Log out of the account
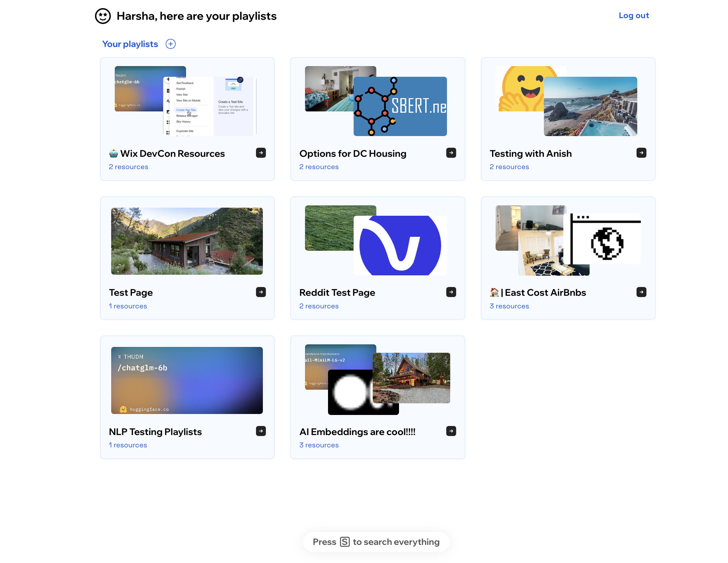728x563 pixels. pos(633,16)
